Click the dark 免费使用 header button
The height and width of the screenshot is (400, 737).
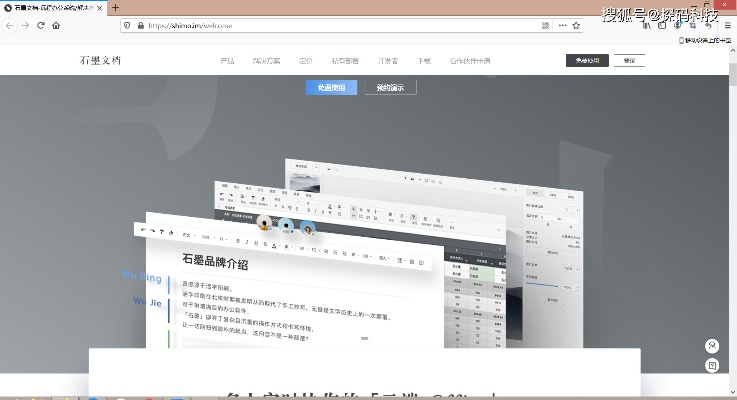[x=587, y=61]
